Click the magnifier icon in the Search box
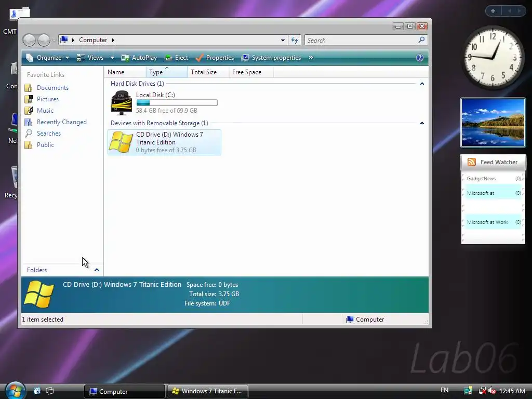532x399 pixels. pos(421,40)
